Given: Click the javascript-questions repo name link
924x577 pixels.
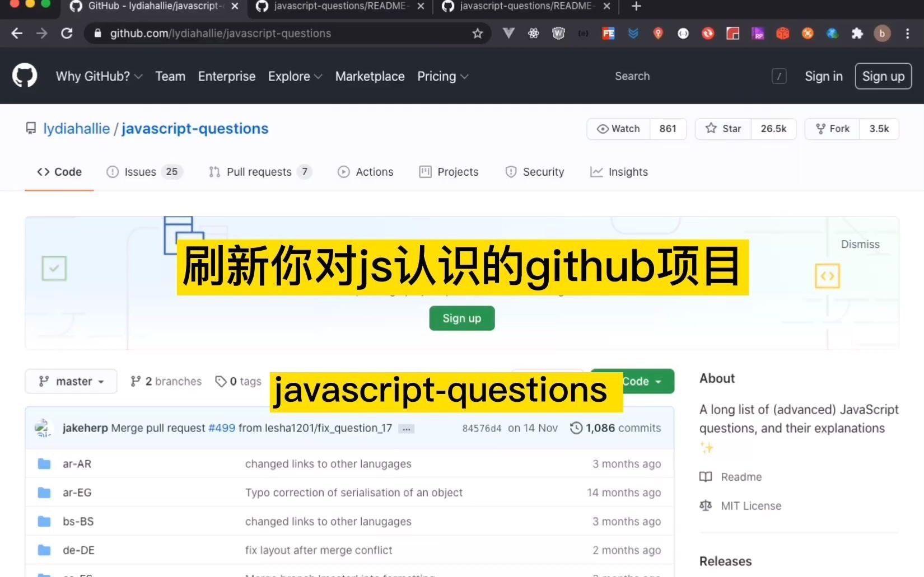Looking at the screenshot, I should [x=195, y=129].
